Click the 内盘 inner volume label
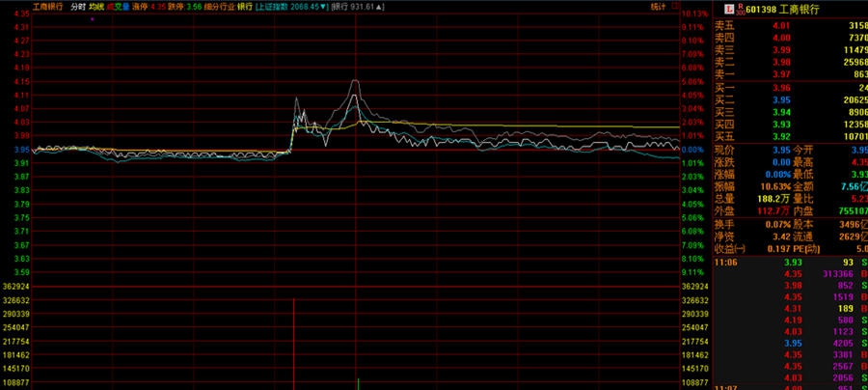 803,211
